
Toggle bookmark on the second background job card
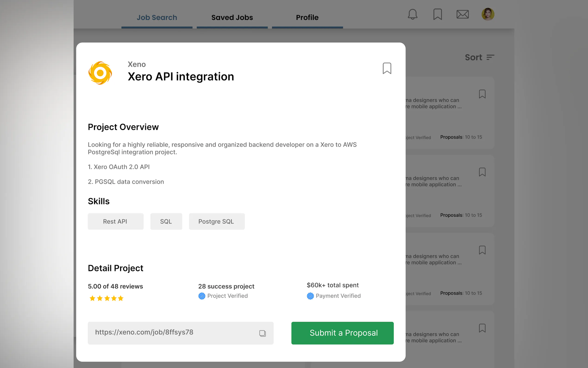pyautogui.click(x=482, y=172)
